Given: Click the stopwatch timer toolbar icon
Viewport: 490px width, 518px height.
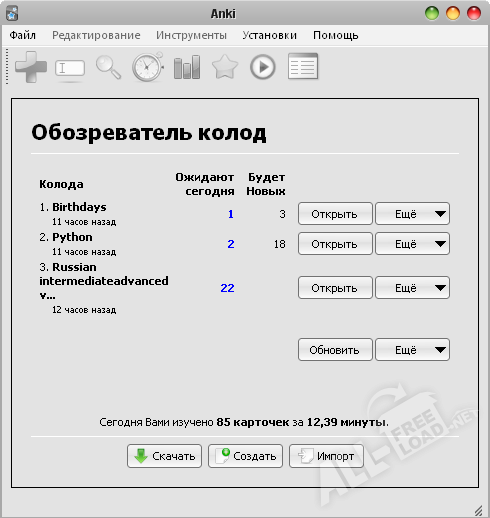Looking at the screenshot, I should tap(148, 67).
